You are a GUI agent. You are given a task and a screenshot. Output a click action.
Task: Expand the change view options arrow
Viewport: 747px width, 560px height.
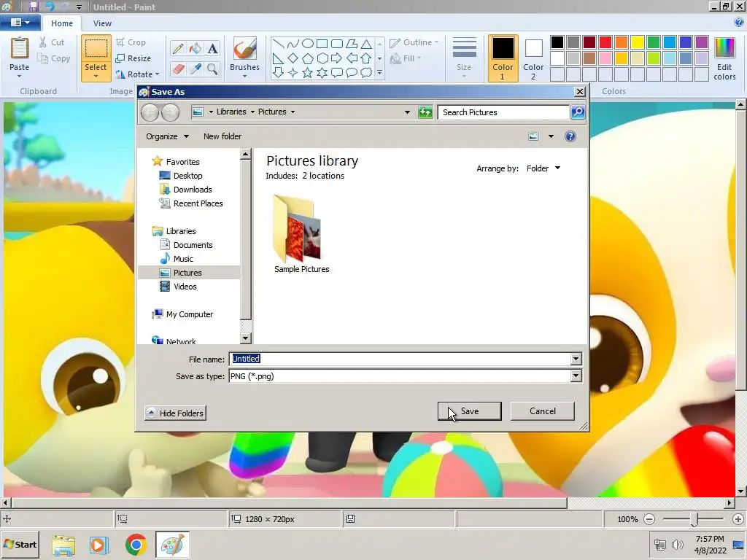(551, 136)
